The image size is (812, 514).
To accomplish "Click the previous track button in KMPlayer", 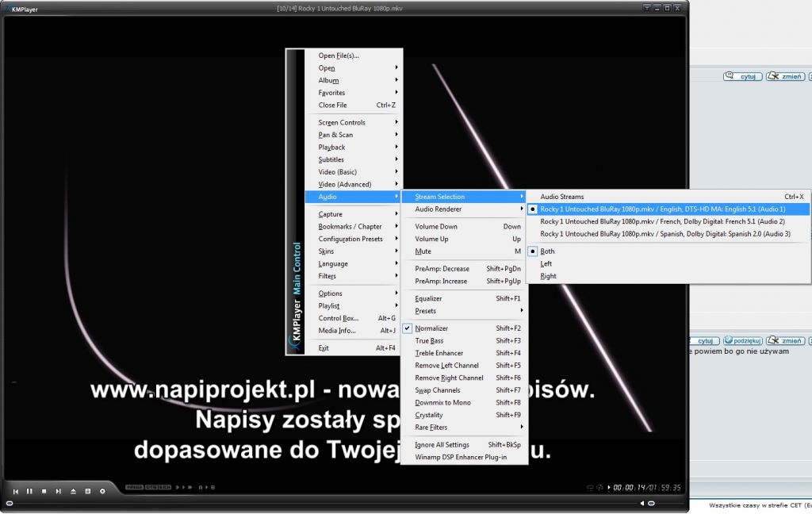I will tap(16, 491).
